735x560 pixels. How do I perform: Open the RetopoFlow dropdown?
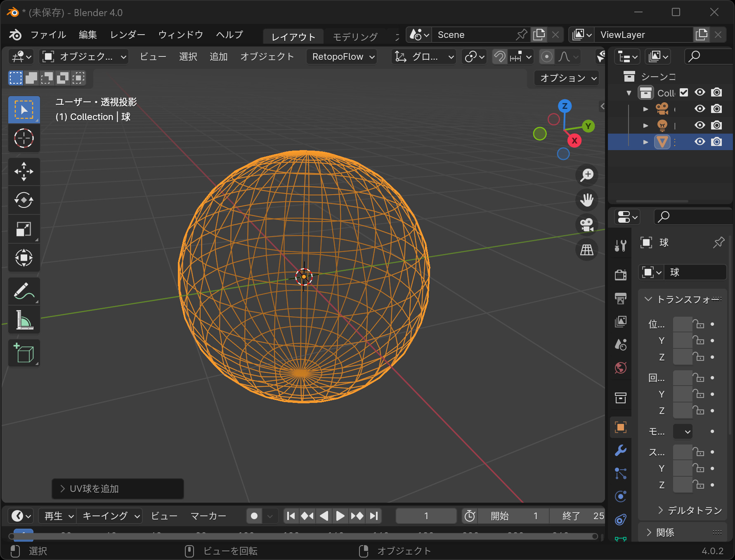point(343,56)
